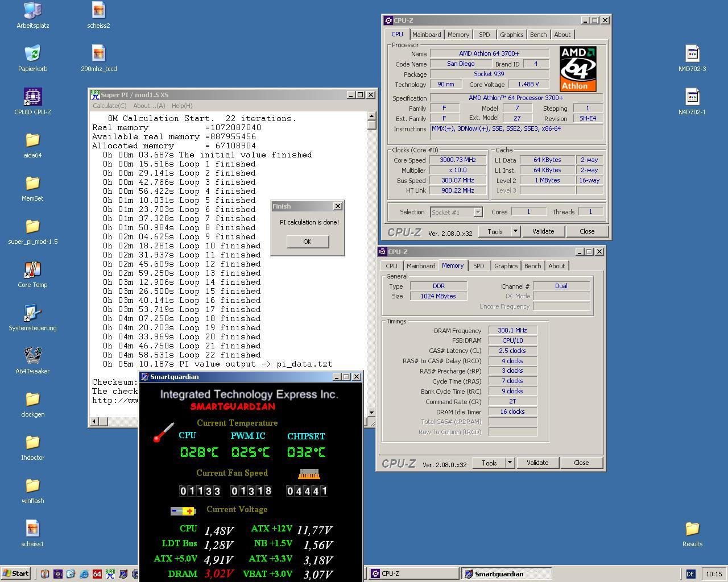Select the N4D702-1 file icon

pyautogui.click(x=692, y=97)
